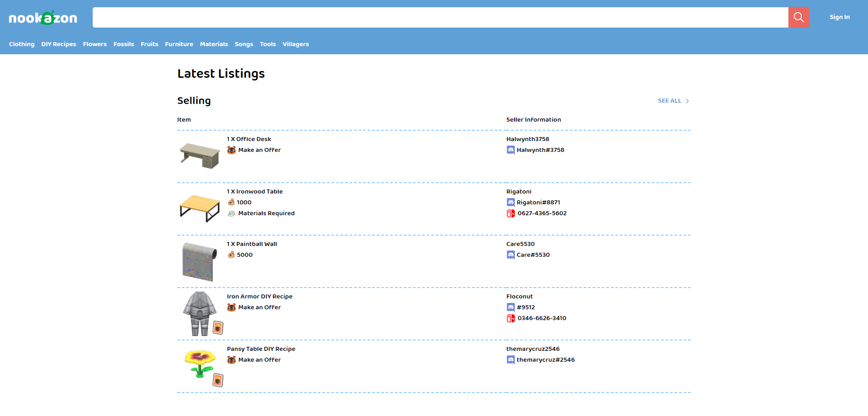Open the Iron Armor DIY Recipe image
Viewport: 868px width, 416px height.
(x=199, y=314)
